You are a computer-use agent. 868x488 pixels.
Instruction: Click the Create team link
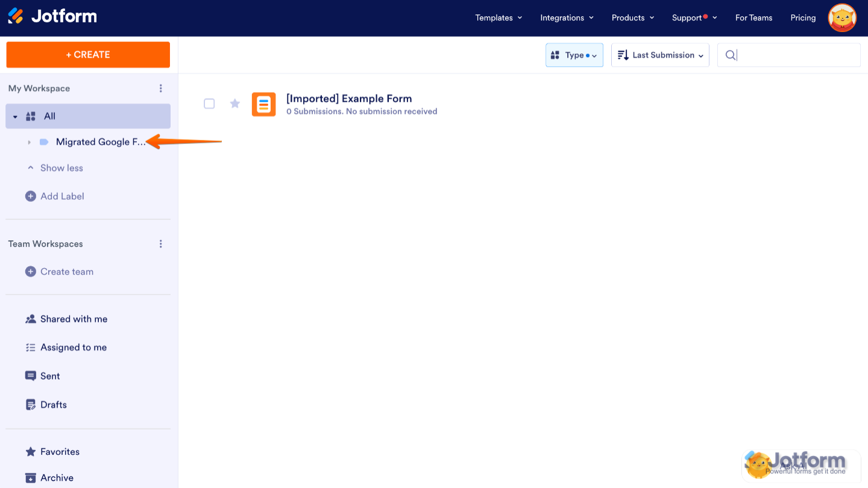pyautogui.click(x=67, y=272)
